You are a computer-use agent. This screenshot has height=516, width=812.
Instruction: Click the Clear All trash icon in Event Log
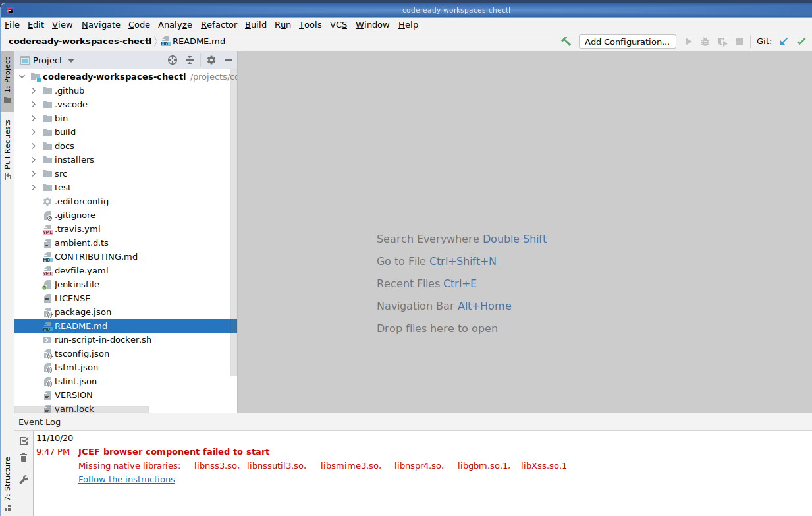click(24, 458)
